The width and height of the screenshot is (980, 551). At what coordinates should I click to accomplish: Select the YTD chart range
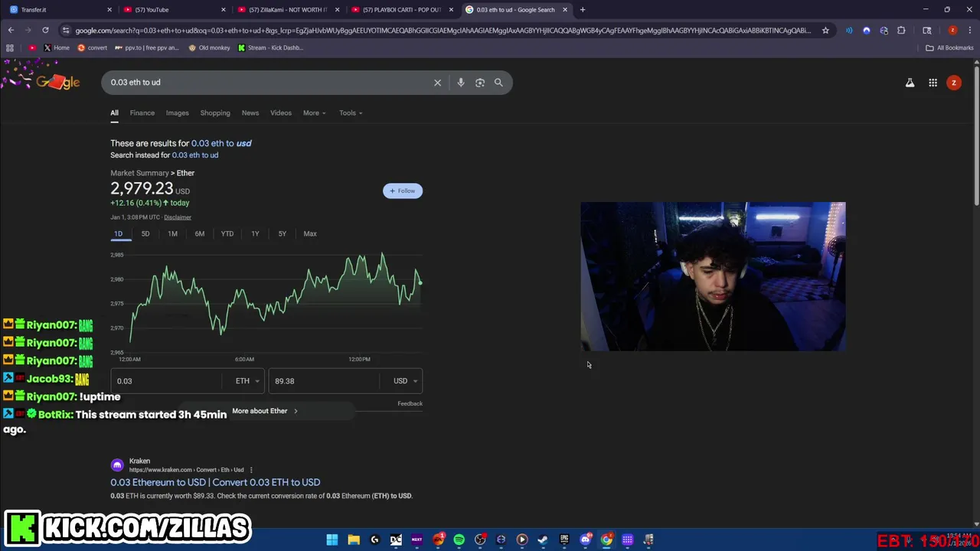[x=227, y=233]
